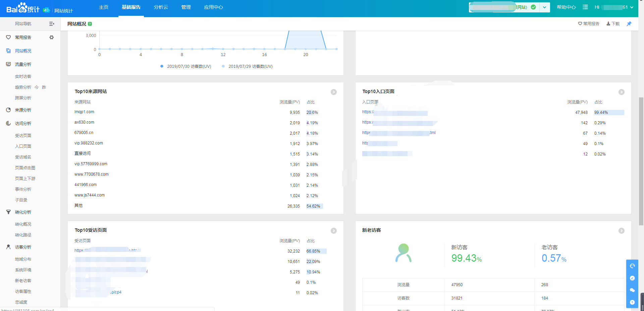
Task: Click the back-to-top arrow icon
Action: [632, 302]
